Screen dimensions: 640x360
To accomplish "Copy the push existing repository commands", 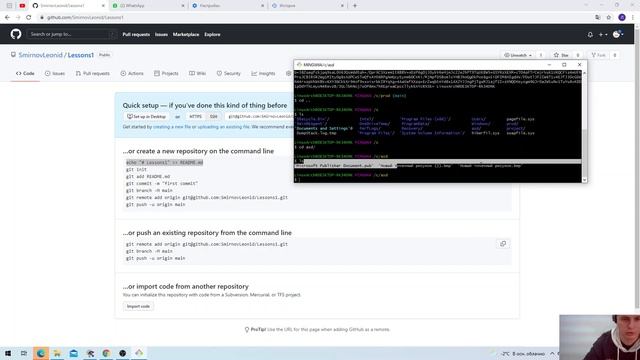I will pos(503,244).
